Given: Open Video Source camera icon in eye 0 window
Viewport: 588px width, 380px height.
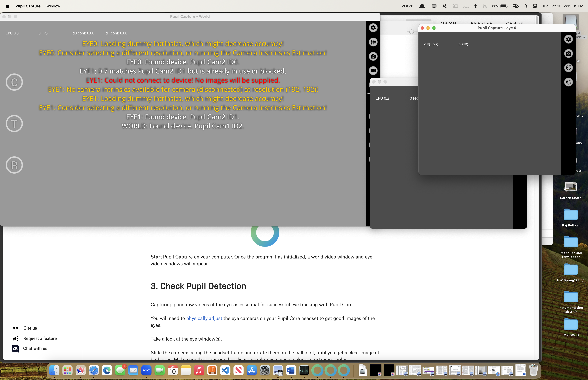Looking at the screenshot, I should tap(569, 54).
